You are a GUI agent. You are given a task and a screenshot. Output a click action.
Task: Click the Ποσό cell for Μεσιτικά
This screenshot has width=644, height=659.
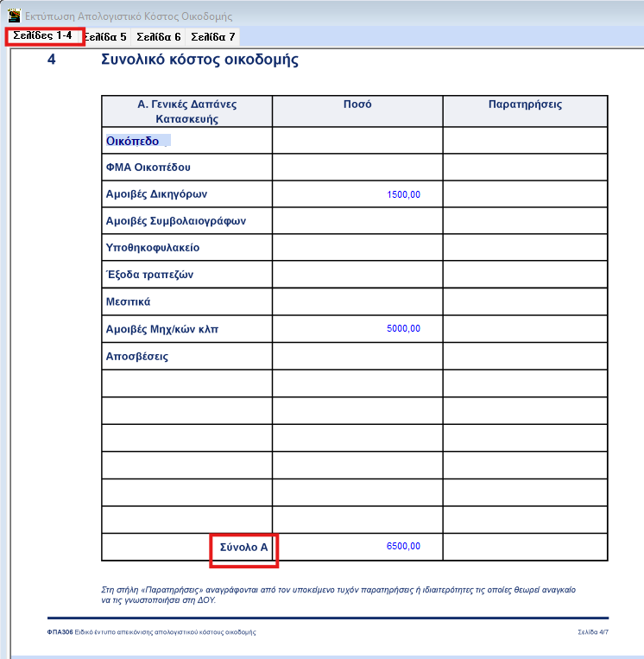coord(357,301)
